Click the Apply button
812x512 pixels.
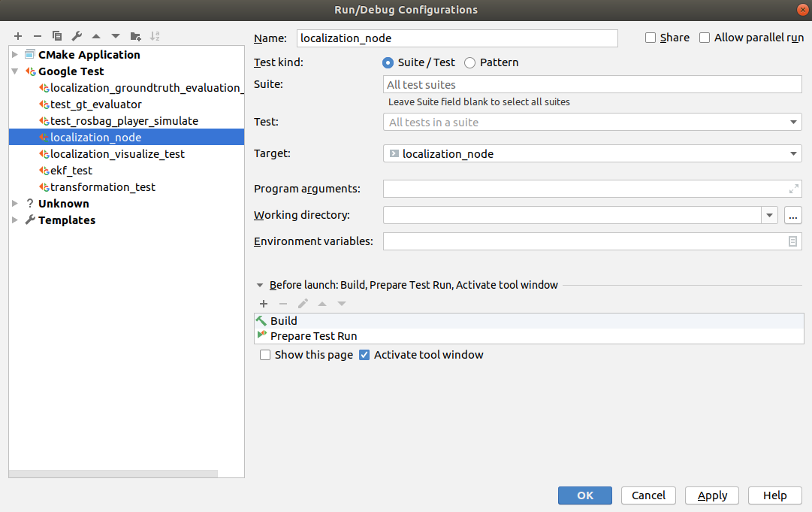click(x=712, y=495)
